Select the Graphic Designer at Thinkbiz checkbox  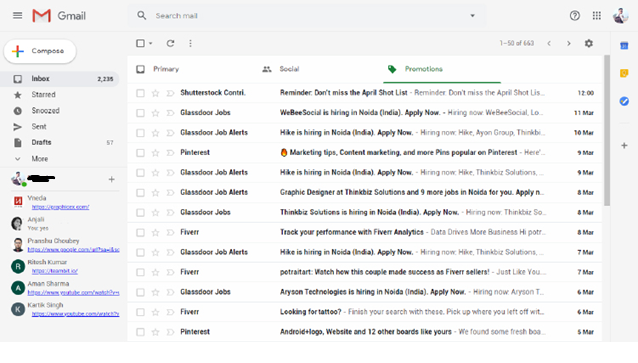click(x=140, y=193)
